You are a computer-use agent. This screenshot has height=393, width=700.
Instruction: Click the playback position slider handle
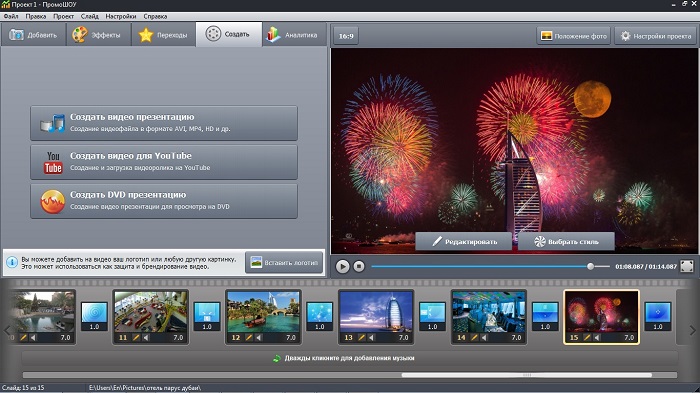(590, 267)
